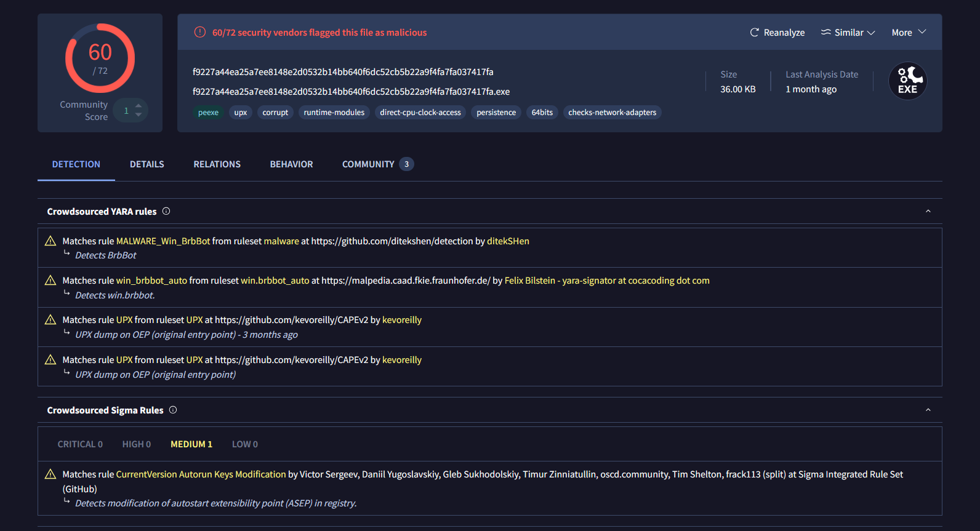
Task: Click the 60/72 detection score gauge
Action: click(x=100, y=58)
